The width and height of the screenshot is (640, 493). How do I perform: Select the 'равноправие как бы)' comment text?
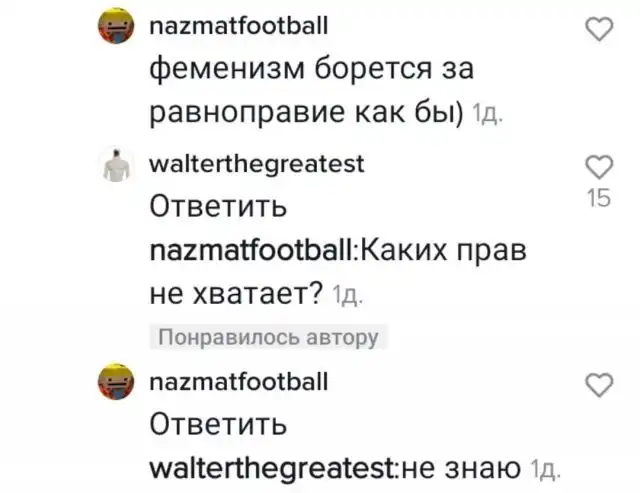coord(307,112)
